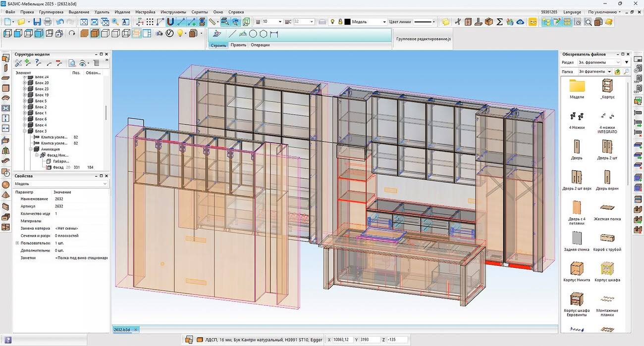Activate the magnet snap tool
The image size is (644, 346).
point(170,22)
